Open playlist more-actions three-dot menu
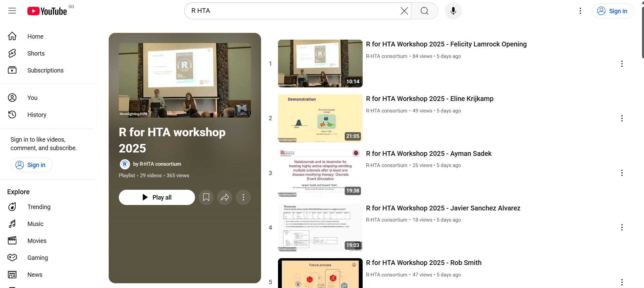The height and width of the screenshot is (288, 644). click(243, 197)
